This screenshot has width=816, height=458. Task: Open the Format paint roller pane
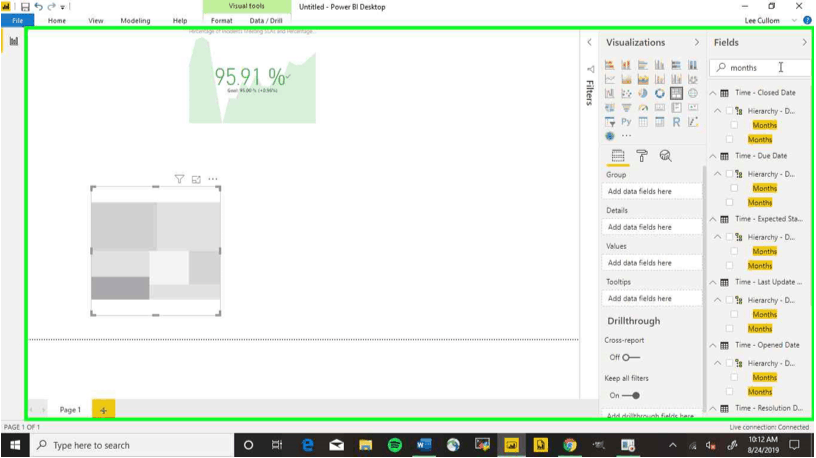642,156
